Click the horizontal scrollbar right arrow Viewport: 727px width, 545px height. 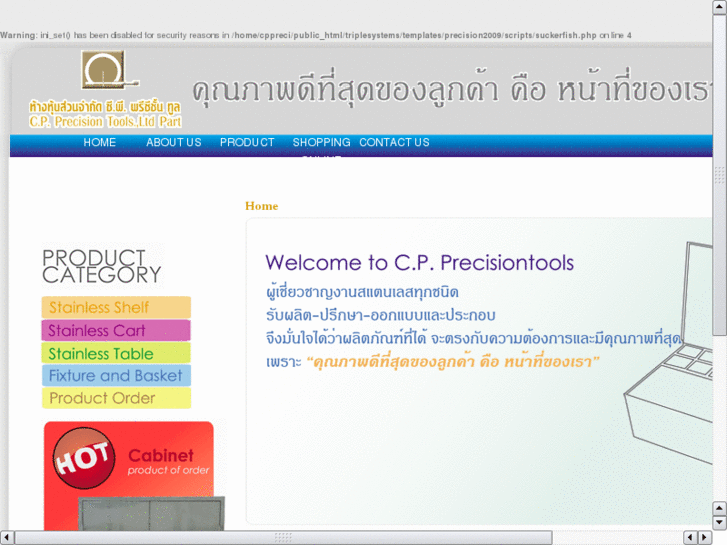click(705, 537)
